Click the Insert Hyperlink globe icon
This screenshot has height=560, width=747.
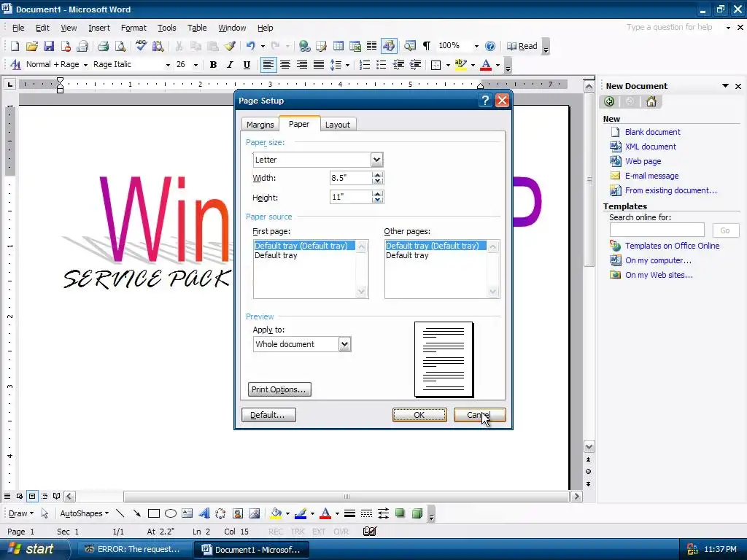pyautogui.click(x=304, y=46)
